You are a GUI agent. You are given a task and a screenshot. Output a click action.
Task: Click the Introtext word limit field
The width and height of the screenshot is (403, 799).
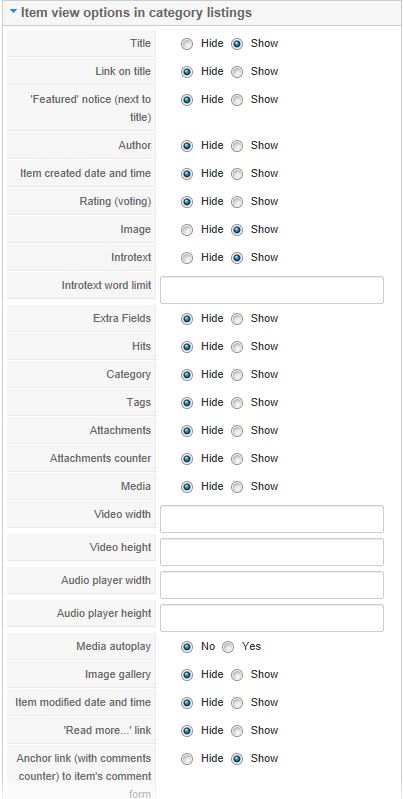click(272, 290)
